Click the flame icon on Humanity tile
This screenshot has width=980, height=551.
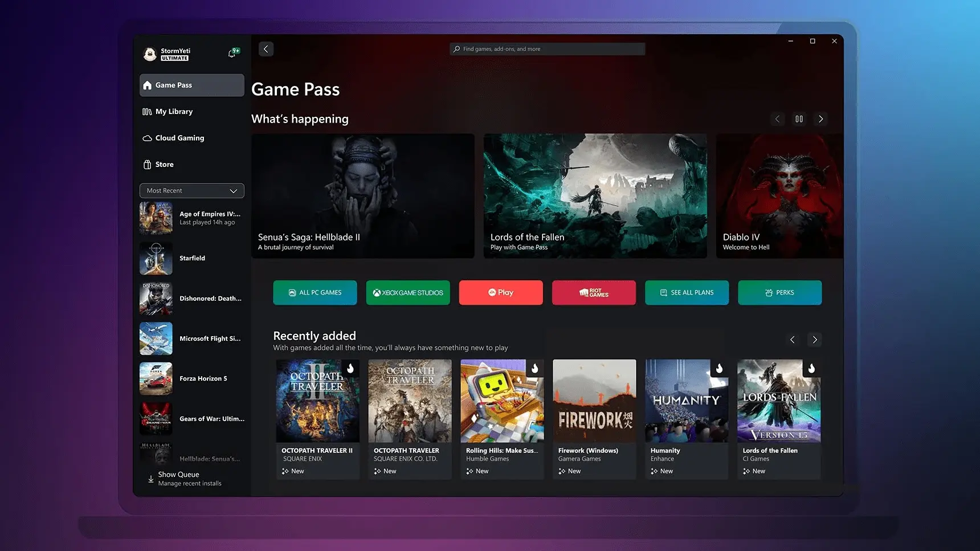click(719, 369)
